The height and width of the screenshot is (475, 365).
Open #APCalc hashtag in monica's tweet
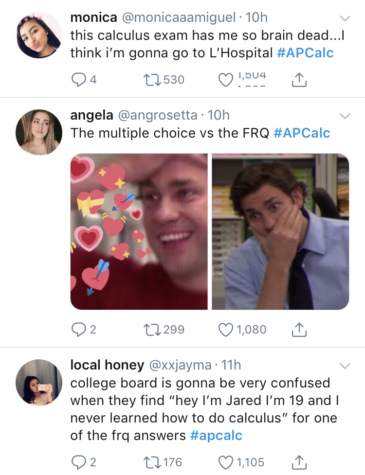coord(305,53)
